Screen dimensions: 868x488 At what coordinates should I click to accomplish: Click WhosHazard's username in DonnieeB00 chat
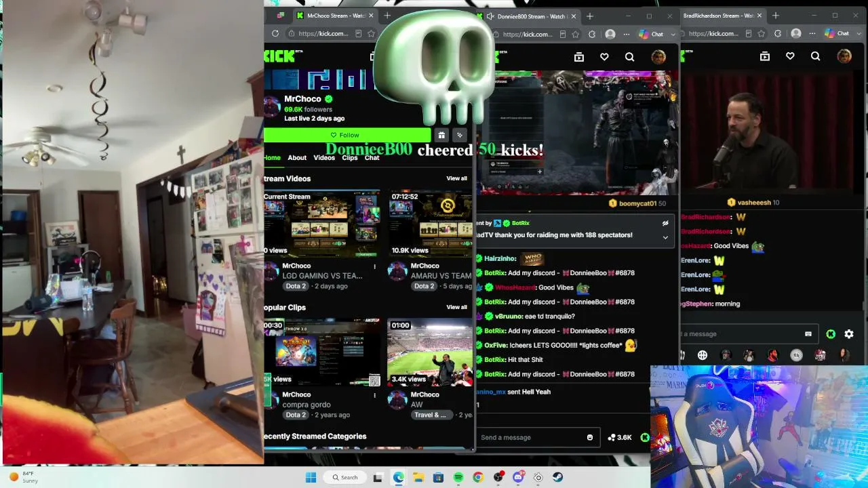(515, 287)
